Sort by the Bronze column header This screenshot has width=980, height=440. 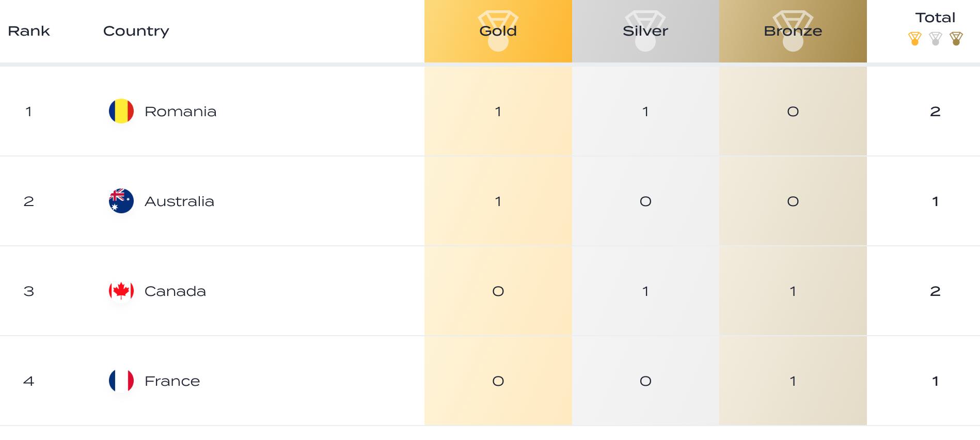pyautogui.click(x=793, y=31)
